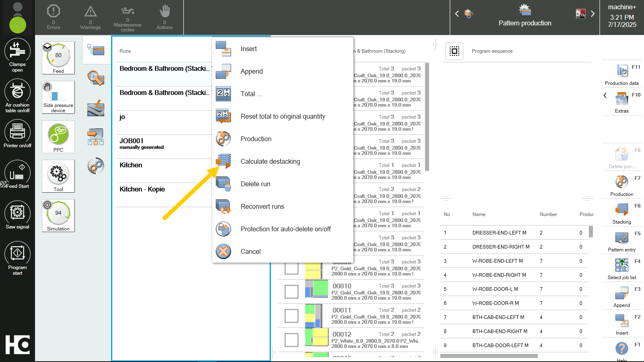Select the runs list view tab icon
Image resolution: width=644 pixels, height=362 pixels.
click(x=96, y=50)
